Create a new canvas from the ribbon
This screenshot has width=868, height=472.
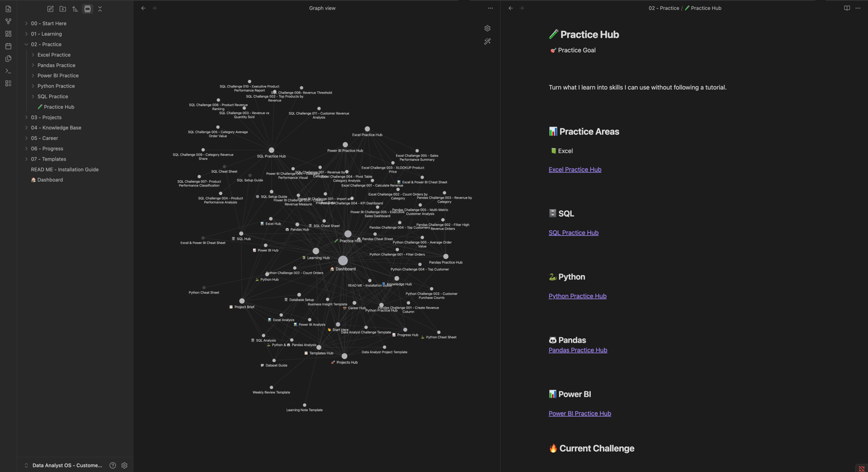point(8,34)
